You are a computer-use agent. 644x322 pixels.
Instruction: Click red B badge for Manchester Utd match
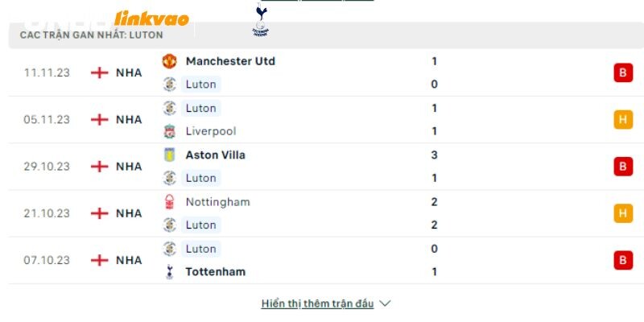[x=623, y=72]
